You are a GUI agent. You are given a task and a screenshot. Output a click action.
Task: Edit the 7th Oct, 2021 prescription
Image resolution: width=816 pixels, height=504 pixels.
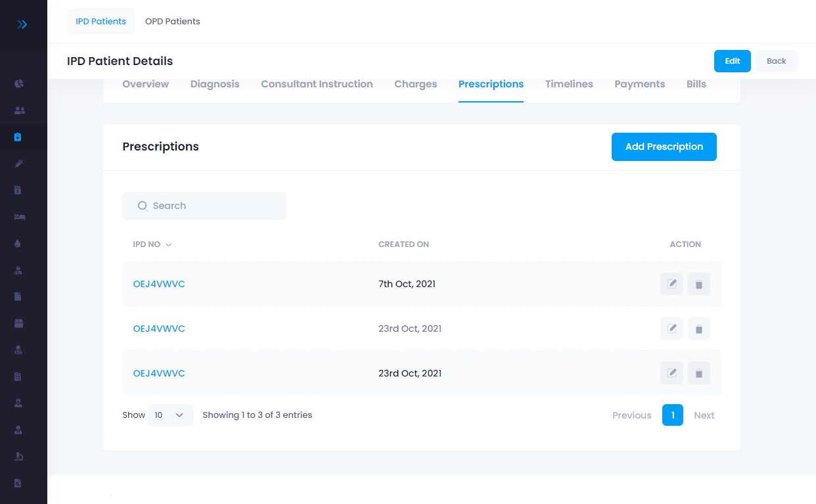tap(671, 284)
